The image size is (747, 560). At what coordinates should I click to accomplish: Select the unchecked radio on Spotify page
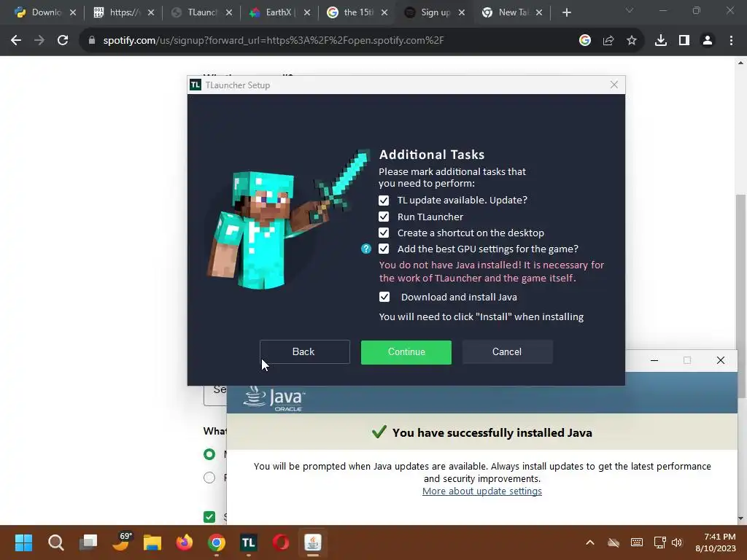[209, 478]
